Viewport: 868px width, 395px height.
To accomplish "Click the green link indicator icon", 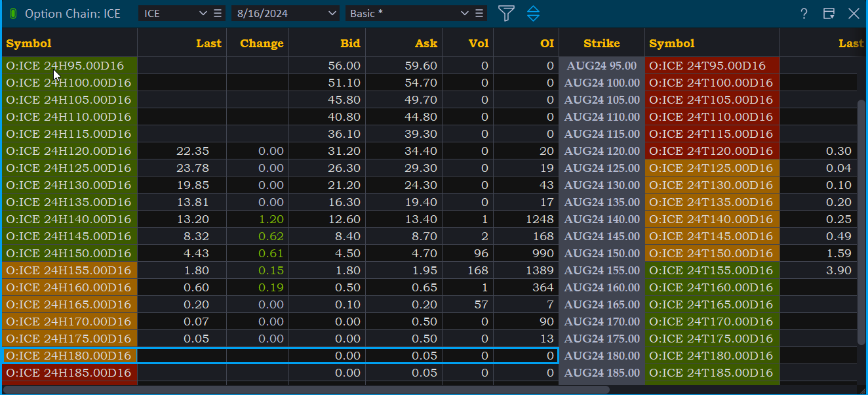I will coord(13,14).
